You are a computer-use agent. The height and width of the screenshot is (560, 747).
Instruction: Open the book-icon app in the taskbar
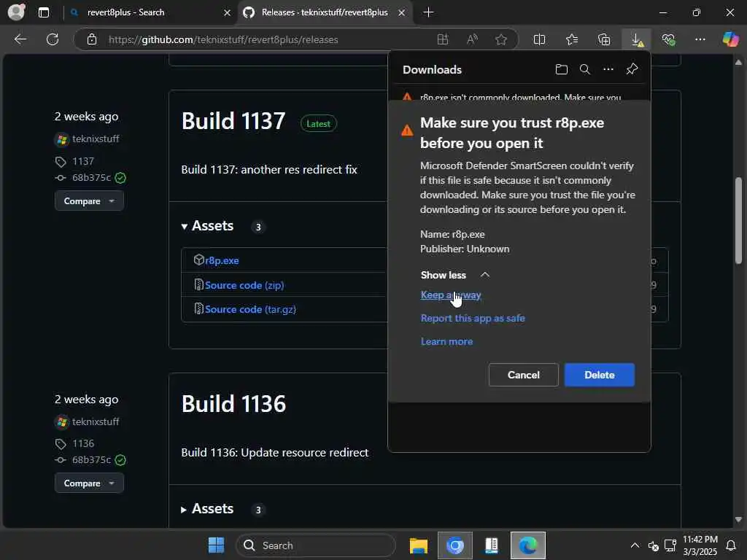click(x=491, y=545)
